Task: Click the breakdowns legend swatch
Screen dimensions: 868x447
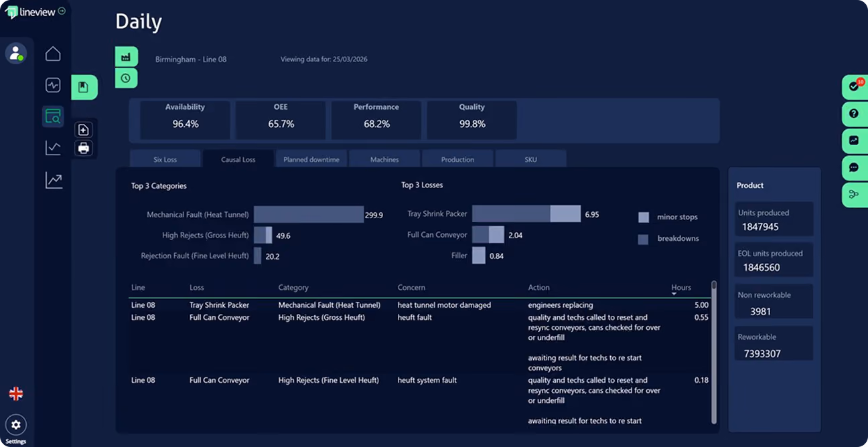Action: [x=644, y=239]
